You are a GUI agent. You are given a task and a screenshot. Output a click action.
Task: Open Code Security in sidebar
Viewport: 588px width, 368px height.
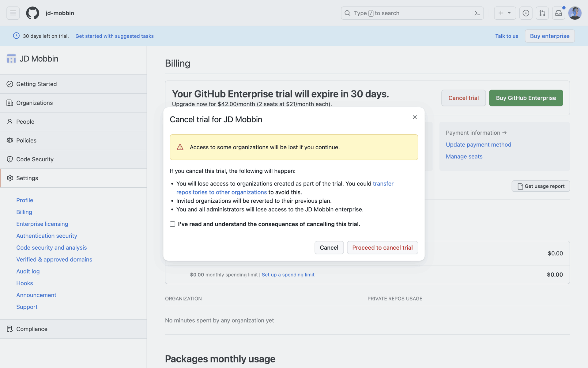[x=73, y=159]
